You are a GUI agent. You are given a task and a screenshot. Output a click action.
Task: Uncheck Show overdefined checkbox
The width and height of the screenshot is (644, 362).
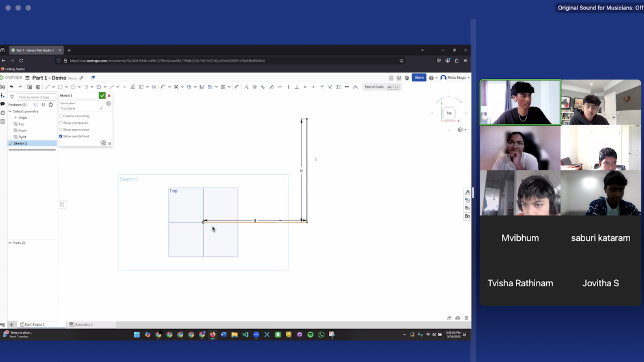coord(61,136)
